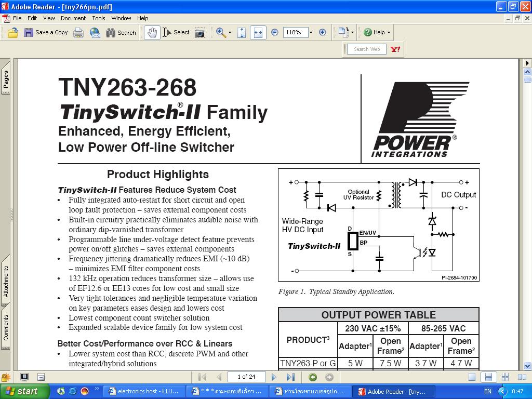Click the green Previous View button

[x=313, y=377]
